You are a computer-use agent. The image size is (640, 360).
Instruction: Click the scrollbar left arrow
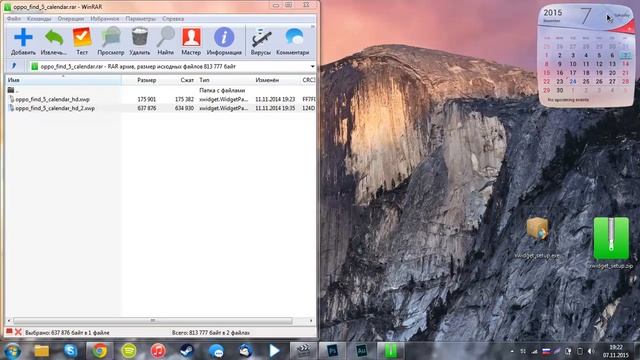coord(9,321)
